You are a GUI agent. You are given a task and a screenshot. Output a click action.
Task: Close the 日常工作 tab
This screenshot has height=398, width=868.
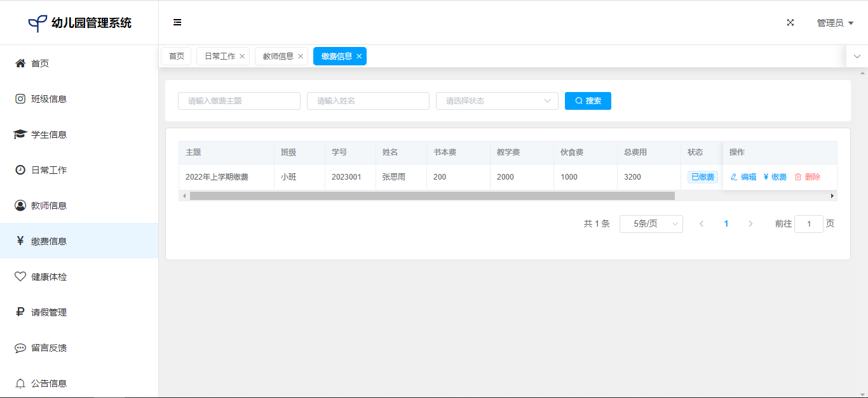(242, 56)
